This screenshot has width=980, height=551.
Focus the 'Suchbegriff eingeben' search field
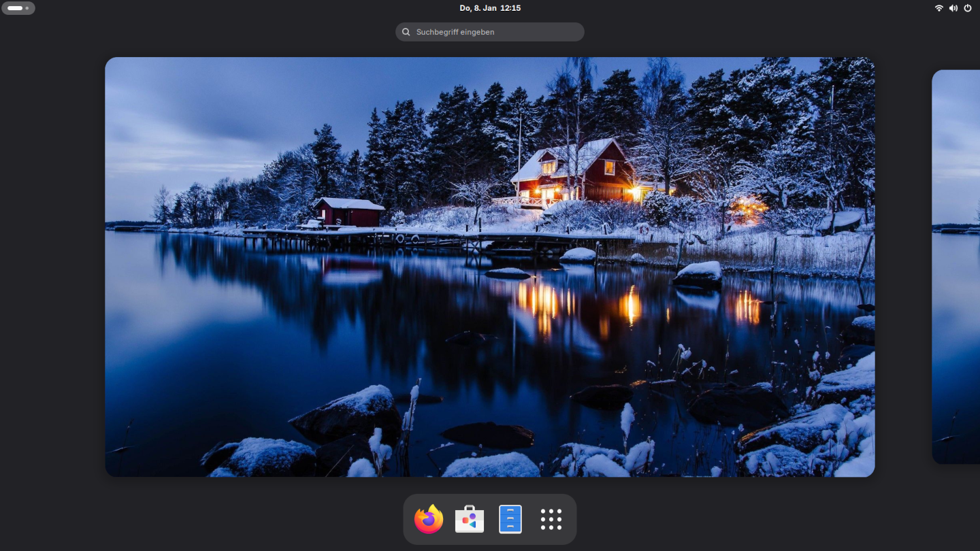[x=497, y=32]
